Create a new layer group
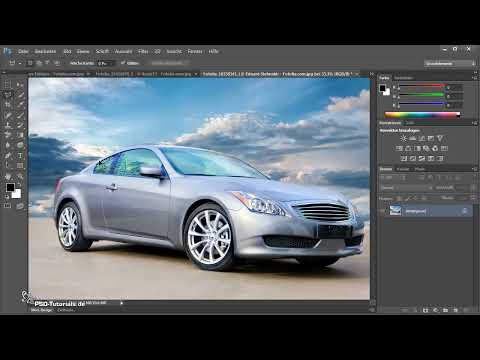 (446, 310)
